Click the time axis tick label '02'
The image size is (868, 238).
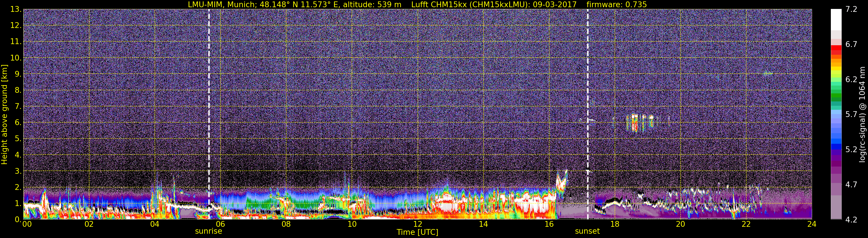point(89,224)
